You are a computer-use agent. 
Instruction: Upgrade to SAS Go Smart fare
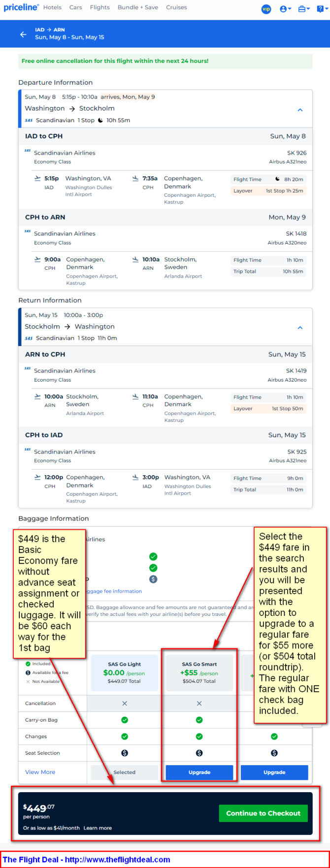coord(199,772)
